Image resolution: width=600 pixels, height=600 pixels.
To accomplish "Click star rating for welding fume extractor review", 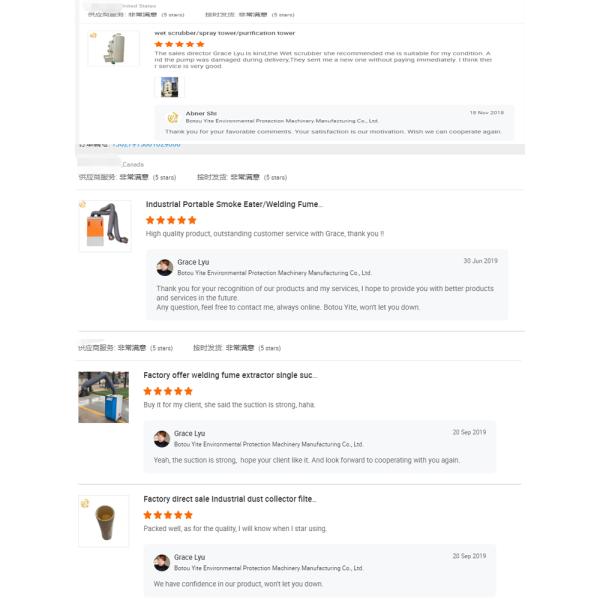I will coord(168,391).
